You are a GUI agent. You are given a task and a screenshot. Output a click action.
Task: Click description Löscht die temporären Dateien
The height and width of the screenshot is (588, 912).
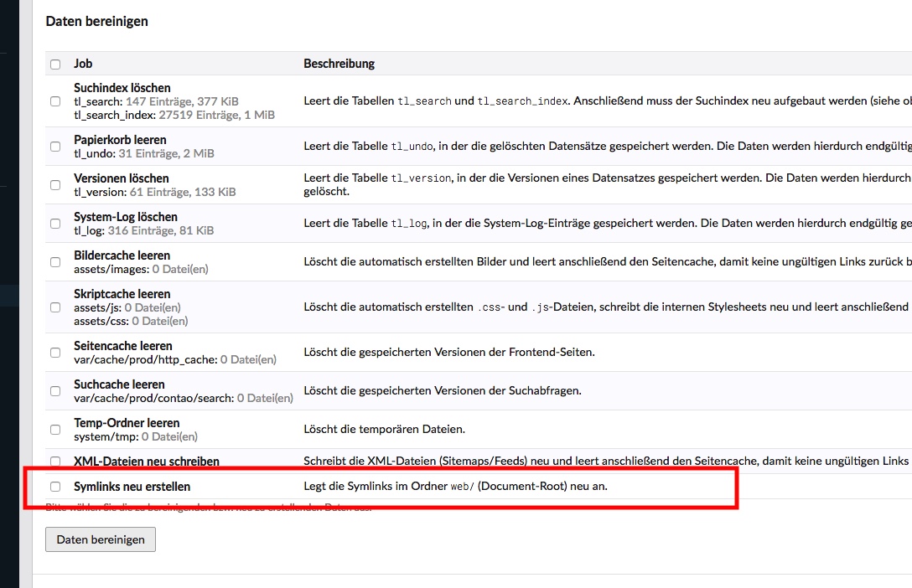pyautogui.click(x=385, y=429)
